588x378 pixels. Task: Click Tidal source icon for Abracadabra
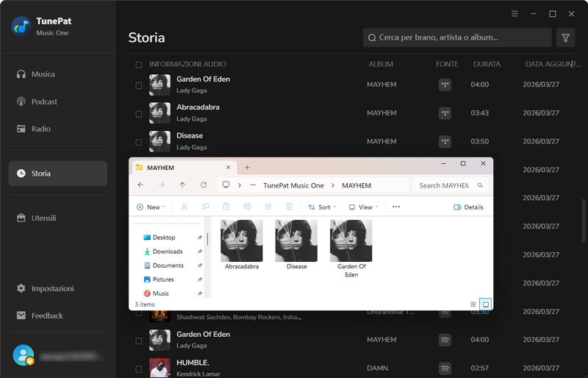pyautogui.click(x=445, y=113)
